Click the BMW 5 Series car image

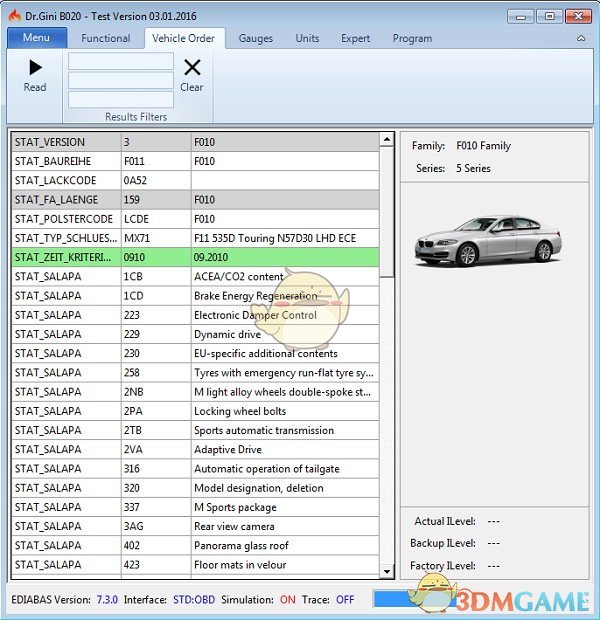488,240
